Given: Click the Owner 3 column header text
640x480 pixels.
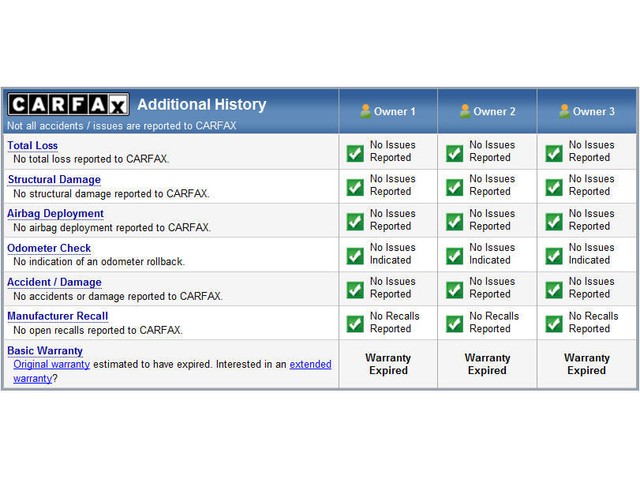Looking at the screenshot, I should [x=593, y=111].
